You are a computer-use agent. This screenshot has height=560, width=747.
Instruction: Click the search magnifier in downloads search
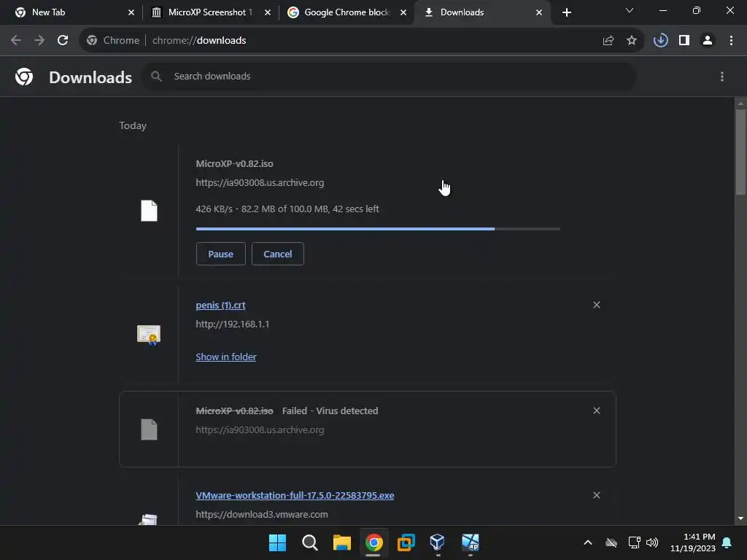coord(156,76)
